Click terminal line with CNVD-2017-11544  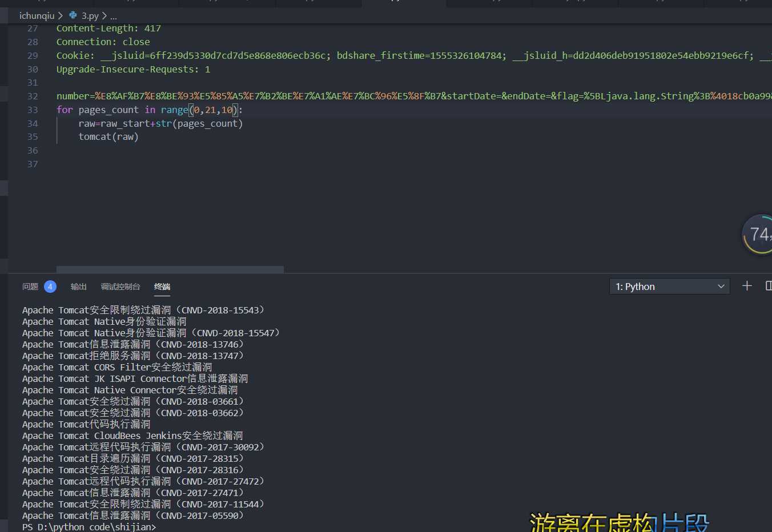144,504
